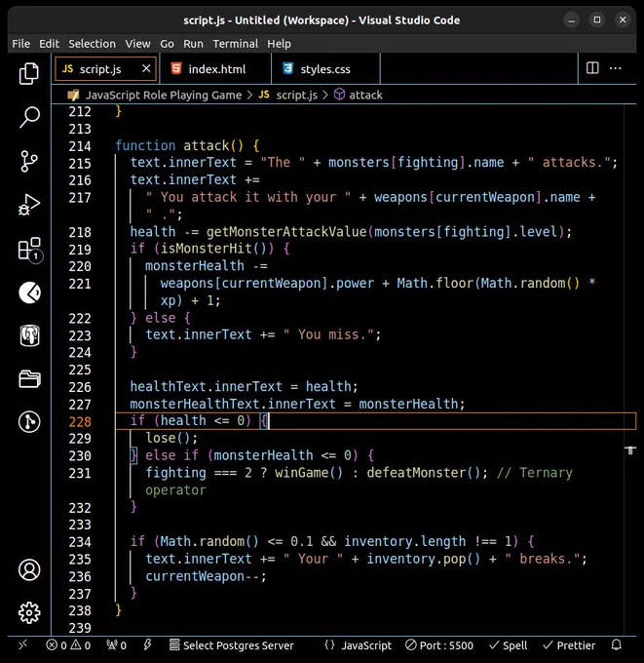Screen dimensions: 644x663
Task: Click the Prettier status bar item
Action: tap(569, 645)
